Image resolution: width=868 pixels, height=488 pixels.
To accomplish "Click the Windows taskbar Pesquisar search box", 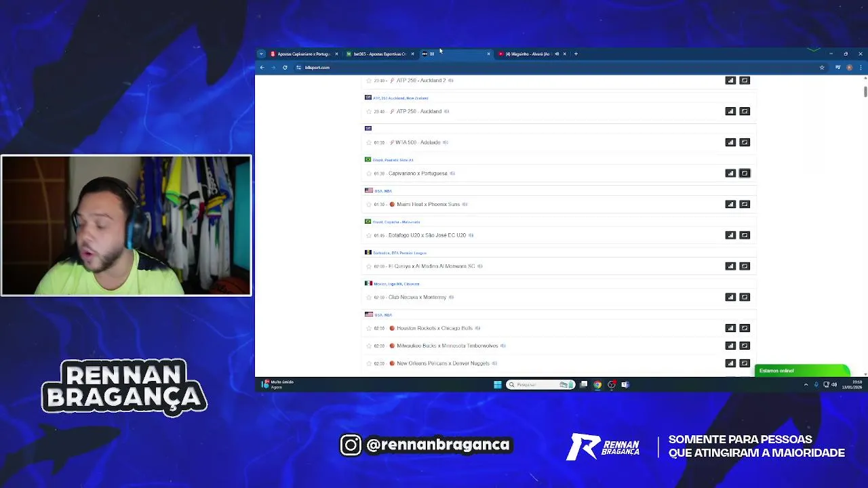I will [x=540, y=384].
